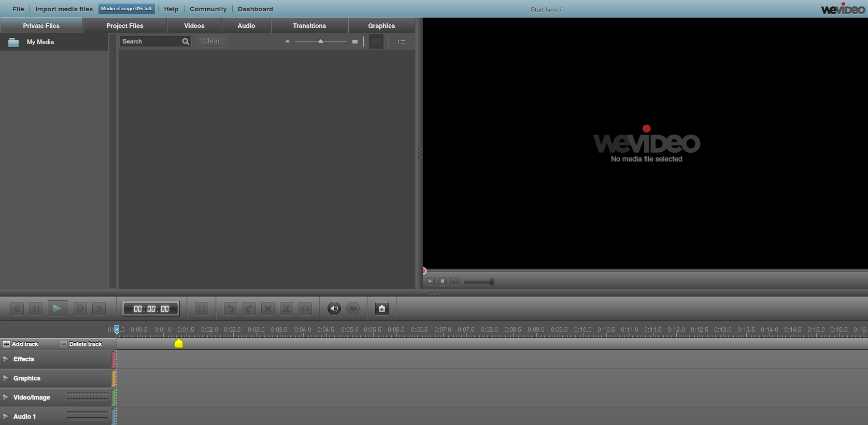Screen dimensions: 868x425
Task: Click the Graphics track orange color tag
Action: [x=113, y=378]
